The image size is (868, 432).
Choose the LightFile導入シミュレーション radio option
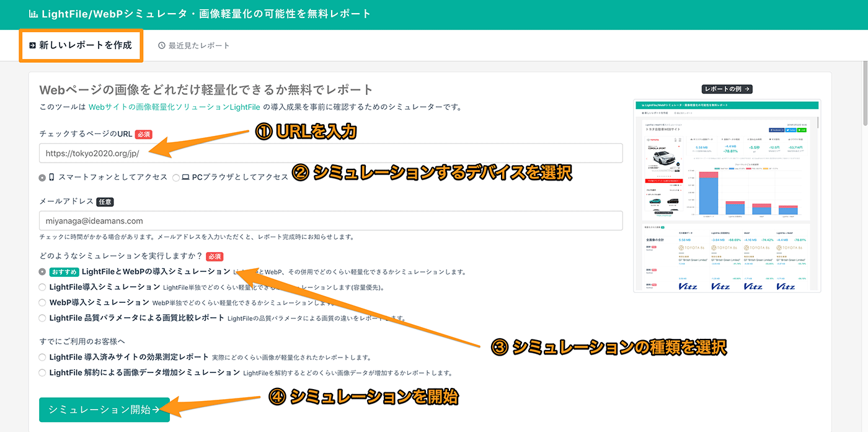pyautogui.click(x=42, y=287)
